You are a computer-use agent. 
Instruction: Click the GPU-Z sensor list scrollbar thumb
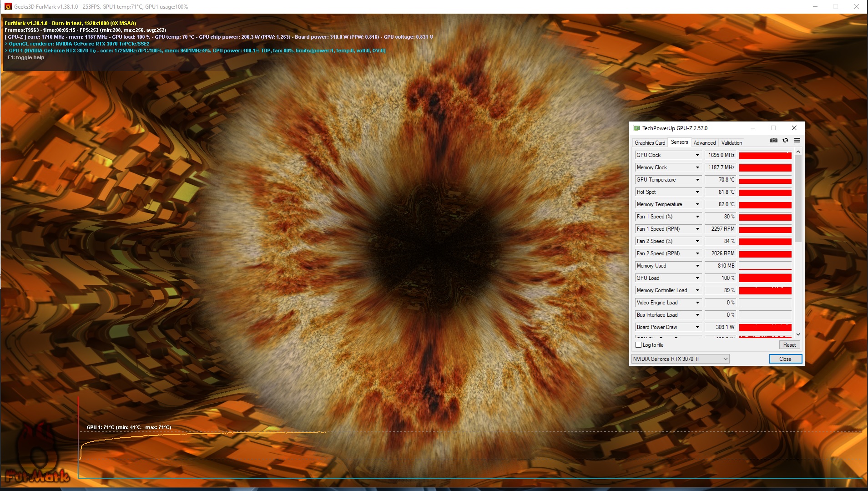pyautogui.click(x=798, y=198)
